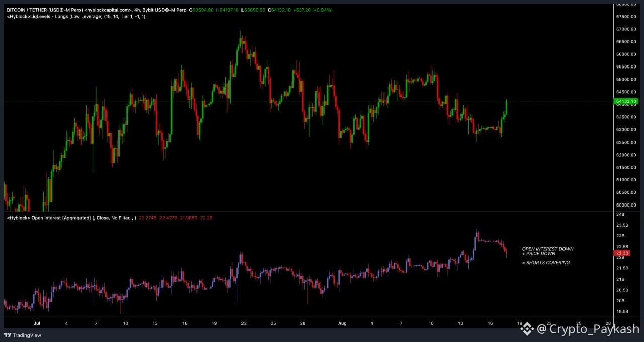The width and height of the screenshot is (644, 342).
Task: Click the 63000.00 price axis label
Action: point(626,129)
